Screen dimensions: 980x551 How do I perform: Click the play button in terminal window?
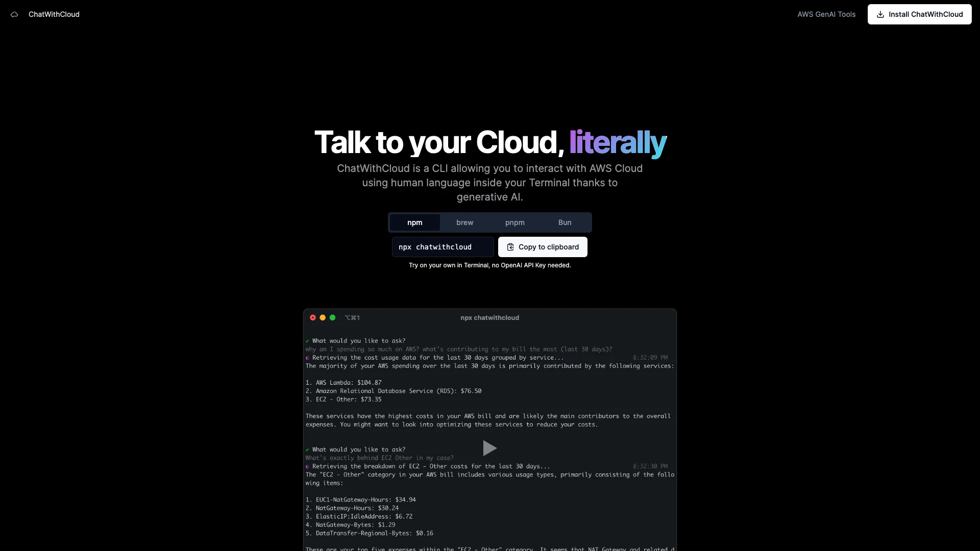(490, 448)
